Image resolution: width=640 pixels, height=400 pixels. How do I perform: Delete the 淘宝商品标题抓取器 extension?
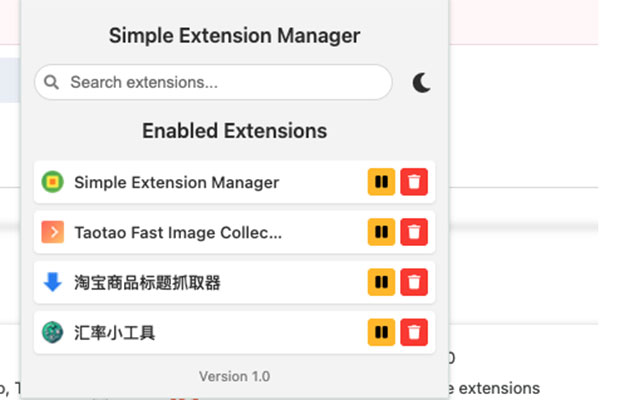coord(414,282)
